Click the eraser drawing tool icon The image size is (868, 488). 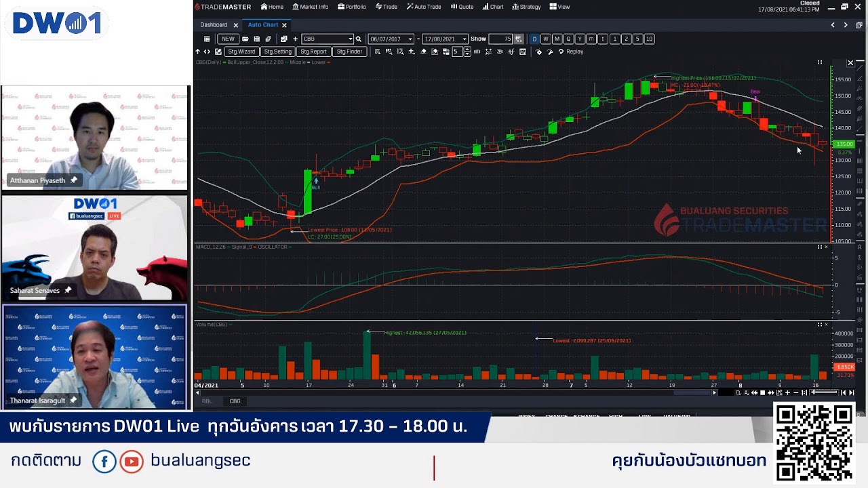click(x=423, y=52)
